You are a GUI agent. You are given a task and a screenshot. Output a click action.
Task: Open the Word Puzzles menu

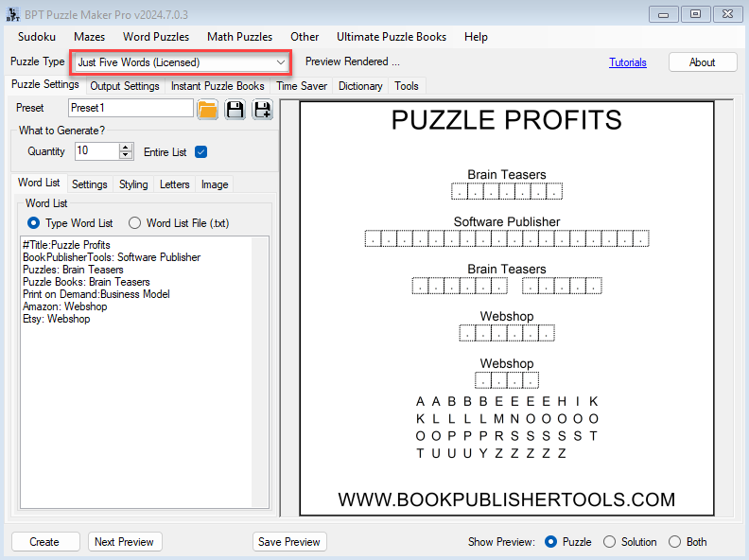pyautogui.click(x=156, y=37)
